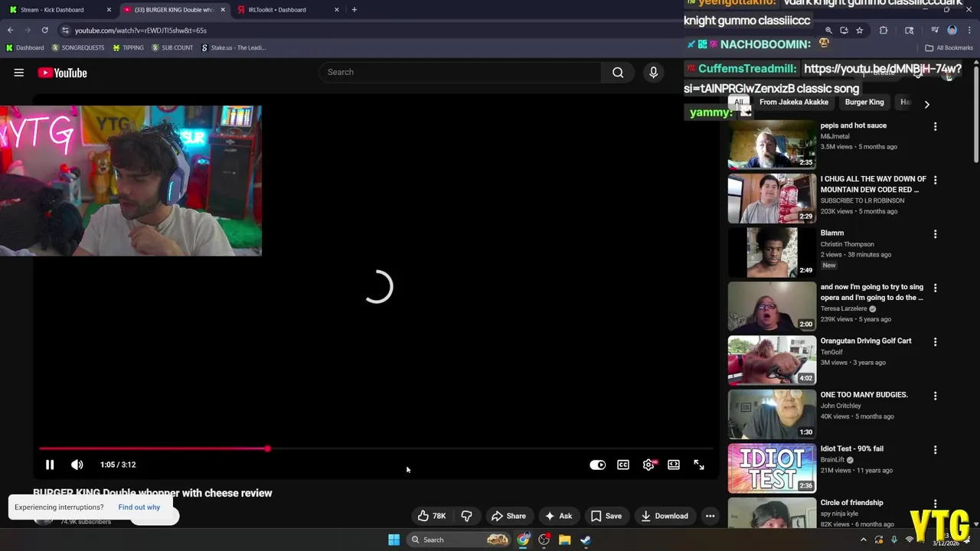The width and height of the screenshot is (980, 551).
Task: Open Steam from the taskbar
Action: 586,540
